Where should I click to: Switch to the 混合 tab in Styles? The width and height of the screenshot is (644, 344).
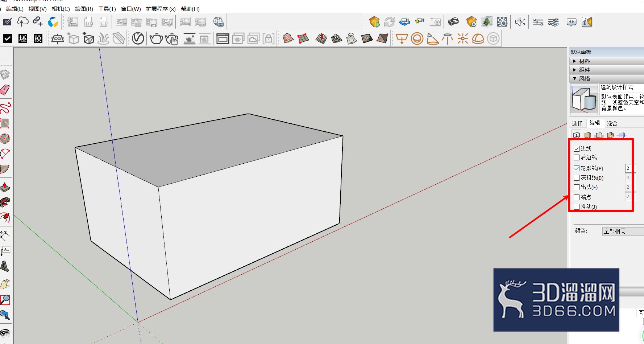tap(612, 124)
